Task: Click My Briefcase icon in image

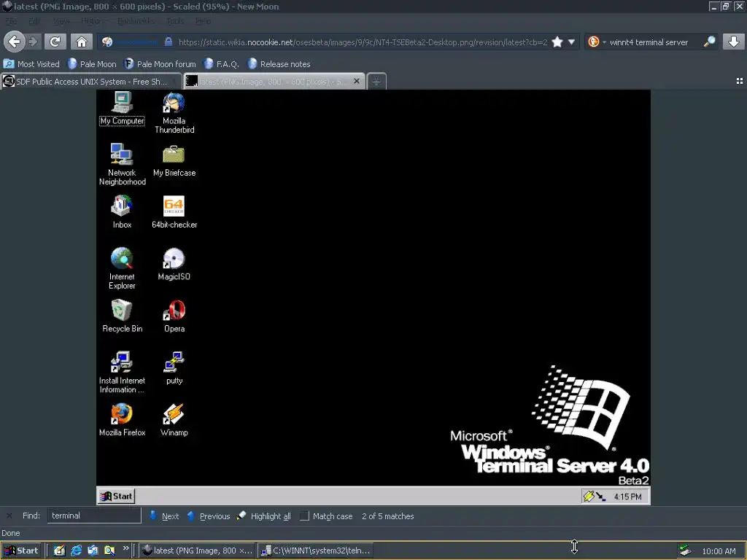Action: [174, 161]
